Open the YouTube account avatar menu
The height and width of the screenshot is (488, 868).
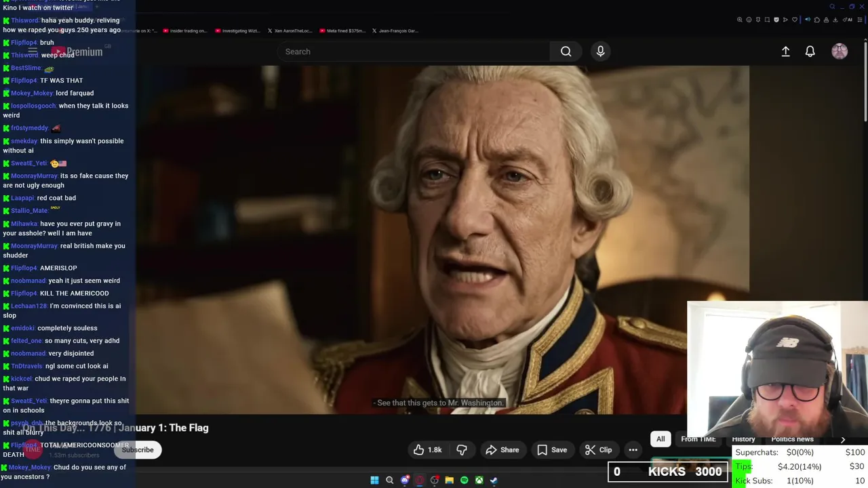840,52
